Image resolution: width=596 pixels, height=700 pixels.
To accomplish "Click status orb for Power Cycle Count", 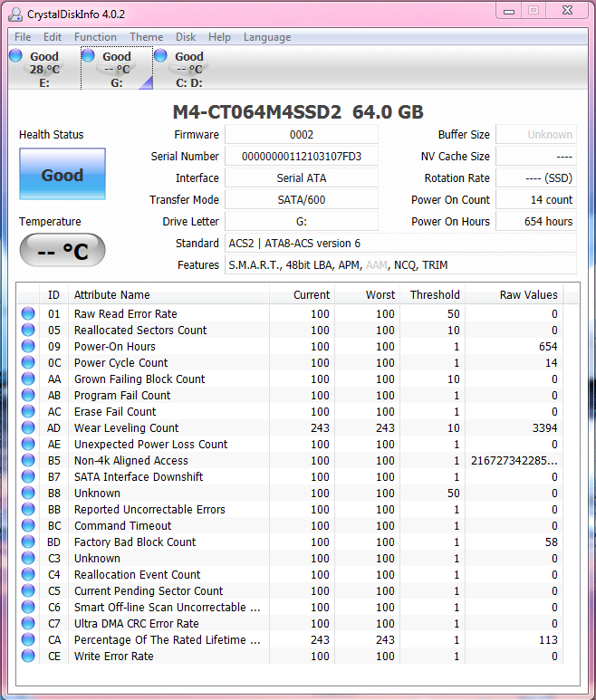I will (x=28, y=362).
